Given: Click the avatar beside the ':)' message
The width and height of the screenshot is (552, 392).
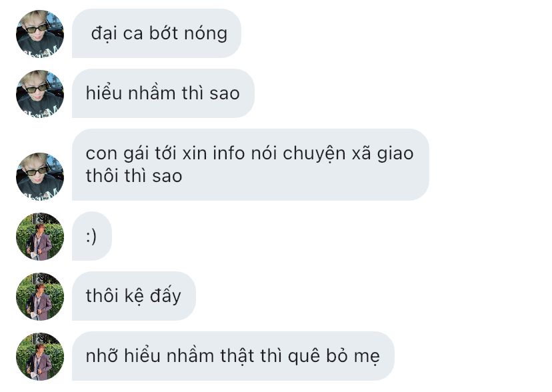Looking at the screenshot, I should click(x=40, y=237).
